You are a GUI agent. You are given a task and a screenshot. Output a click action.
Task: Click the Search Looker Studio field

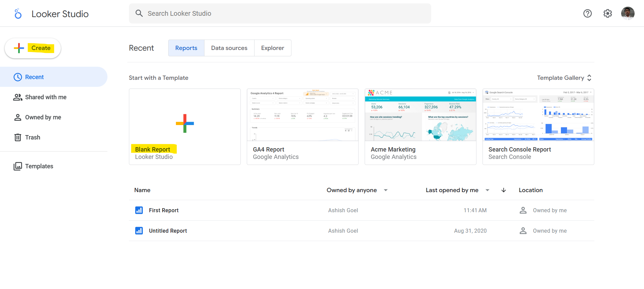click(x=280, y=13)
